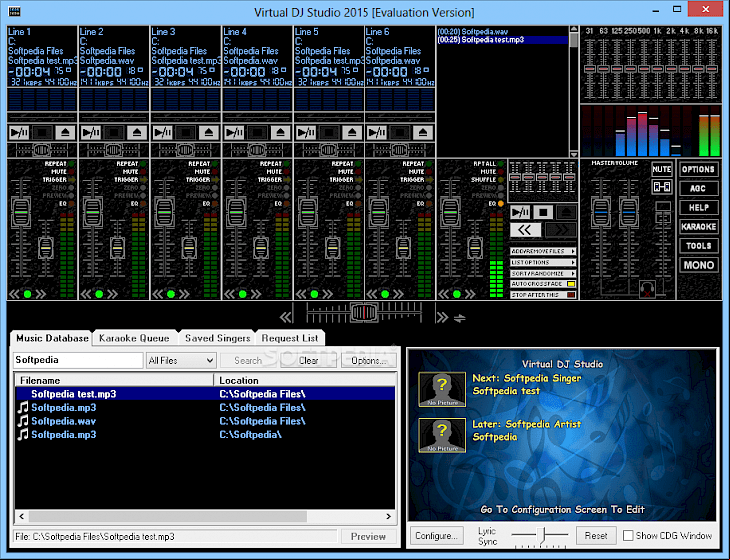Click the Lyric Sync slider
The height and width of the screenshot is (560, 730).
(x=540, y=536)
